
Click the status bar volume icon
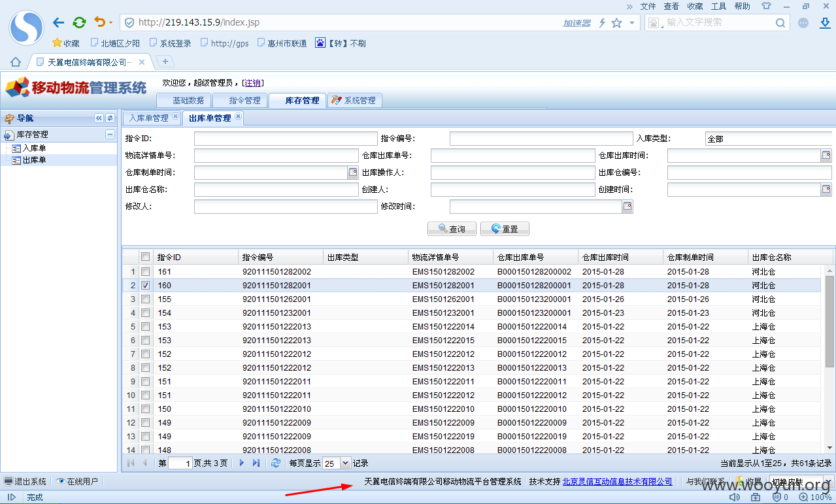click(735, 497)
